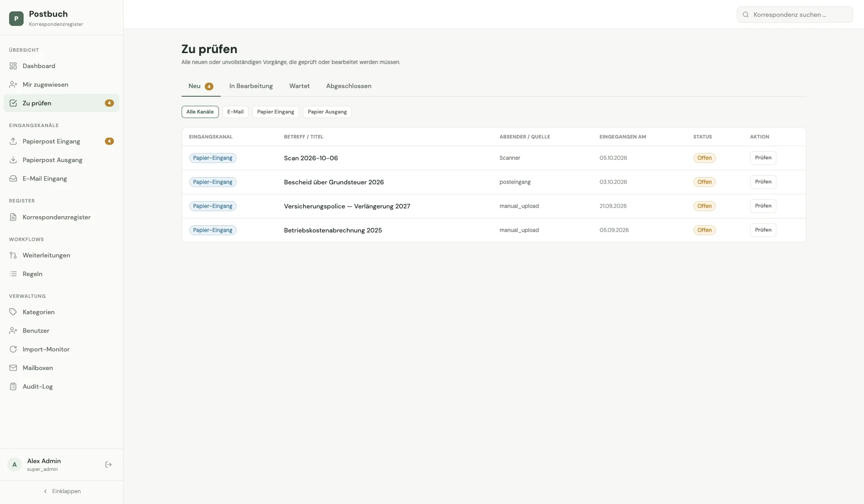This screenshot has width=864, height=504.
Task: Open Scan 2026-10-06 entry title
Action: [x=311, y=158]
